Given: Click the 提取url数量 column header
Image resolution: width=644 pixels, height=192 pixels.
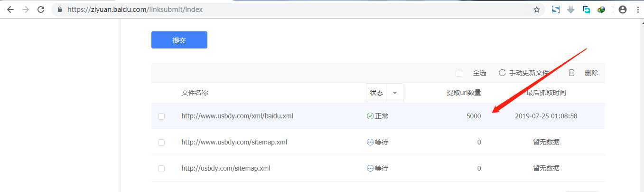Looking at the screenshot, I should (x=464, y=93).
